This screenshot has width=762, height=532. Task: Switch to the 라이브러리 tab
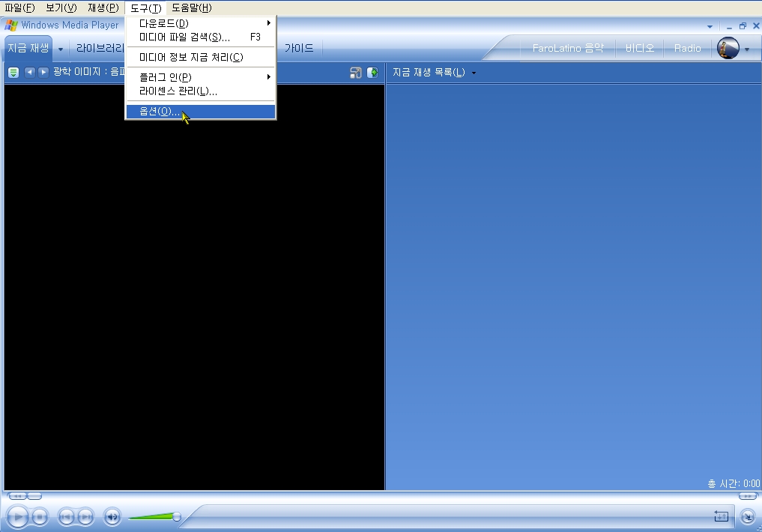click(x=100, y=48)
